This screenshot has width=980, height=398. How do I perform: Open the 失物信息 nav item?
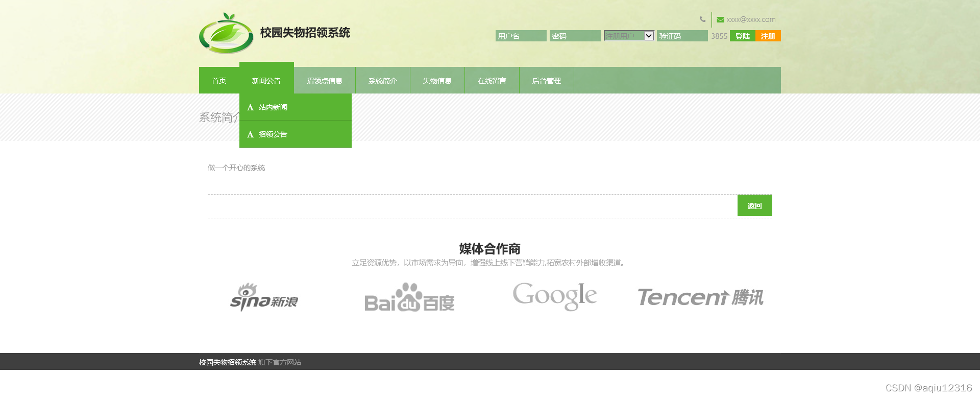[437, 80]
